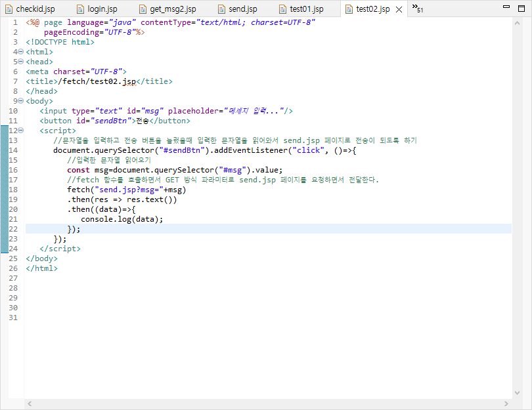This screenshot has height=410, width=532.
Task: Click line number 1 in gutter
Action: point(15,22)
